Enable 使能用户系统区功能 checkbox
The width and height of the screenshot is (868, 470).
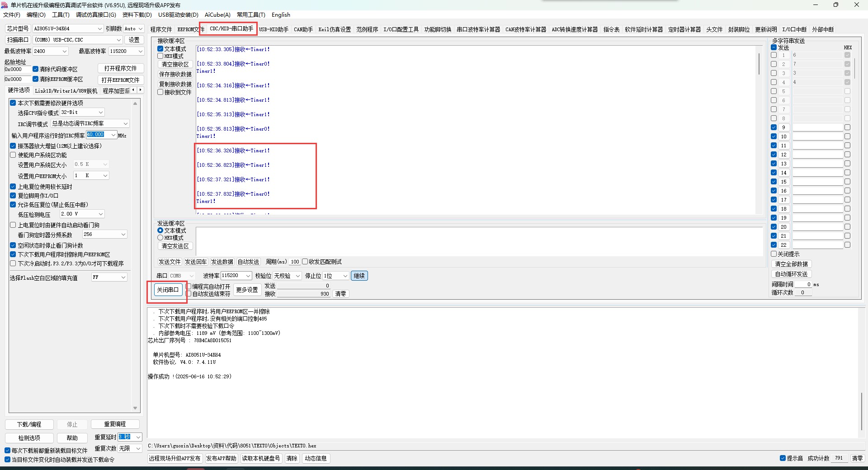[x=13, y=155]
